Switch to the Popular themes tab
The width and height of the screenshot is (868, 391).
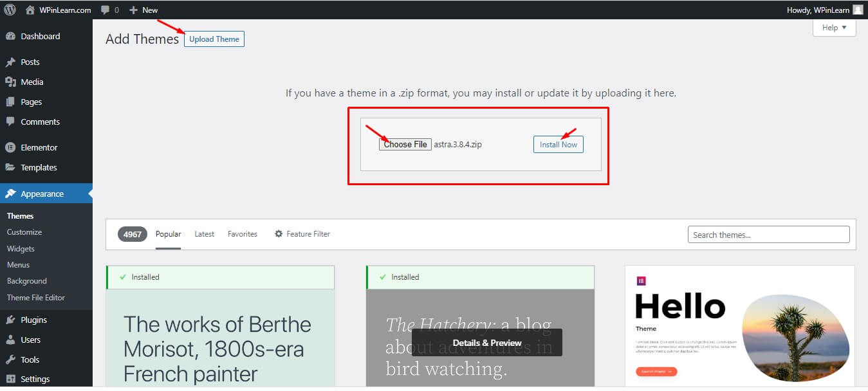click(x=168, y=234)
